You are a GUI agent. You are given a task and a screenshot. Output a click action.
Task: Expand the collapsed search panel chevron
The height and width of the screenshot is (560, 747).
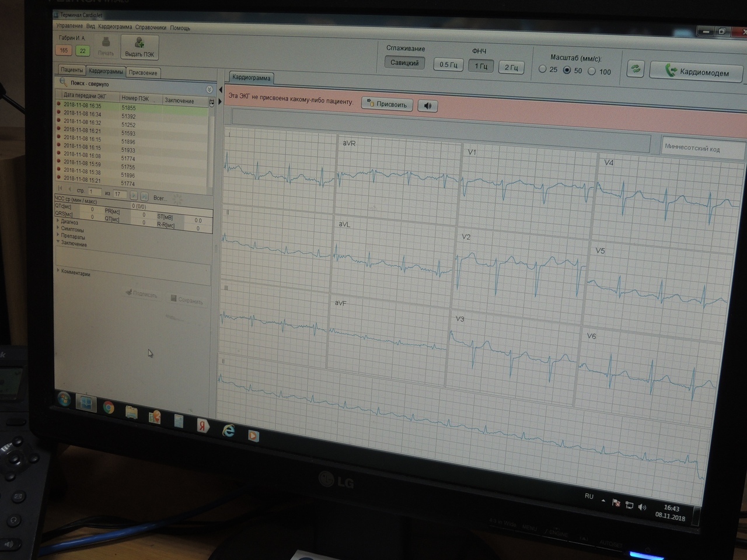coord(210,90)
